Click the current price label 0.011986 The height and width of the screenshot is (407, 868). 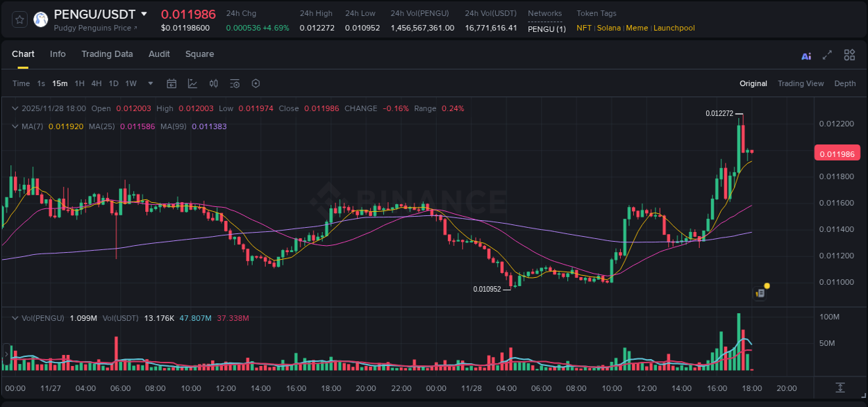pos(836,153)
